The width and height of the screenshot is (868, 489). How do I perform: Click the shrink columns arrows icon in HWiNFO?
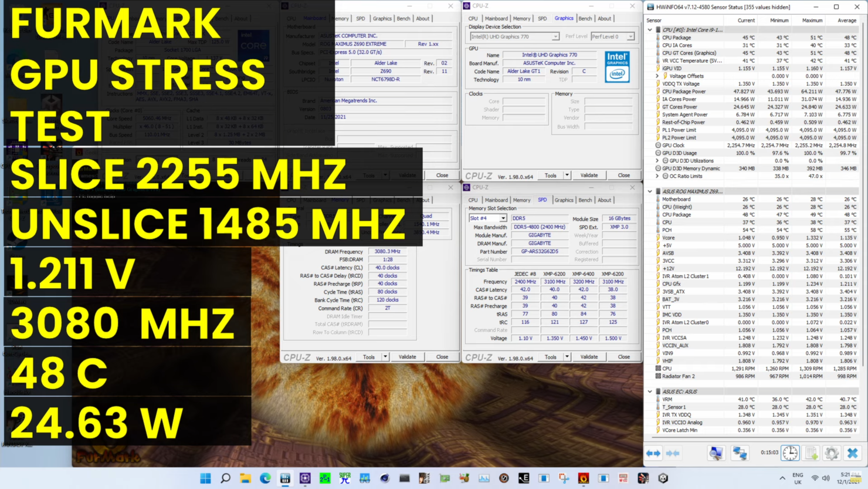[673, 453]
